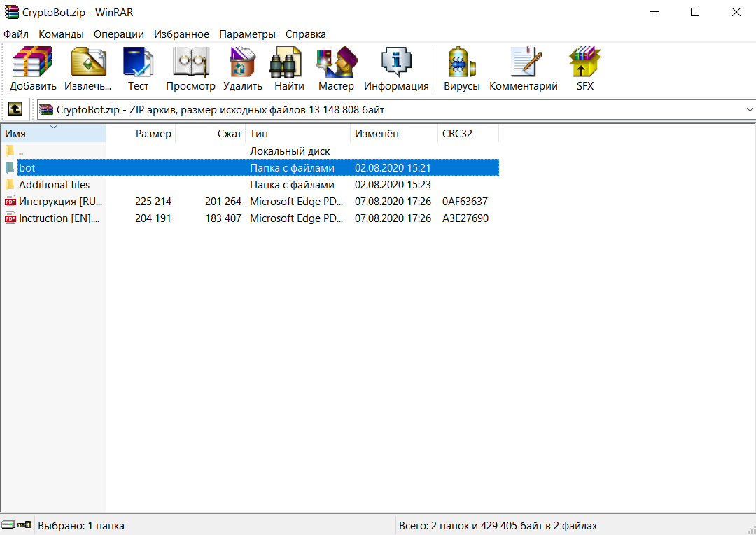
Task: Click 'Выбрано: 1 папка' status text
Action: pos(81,526)
